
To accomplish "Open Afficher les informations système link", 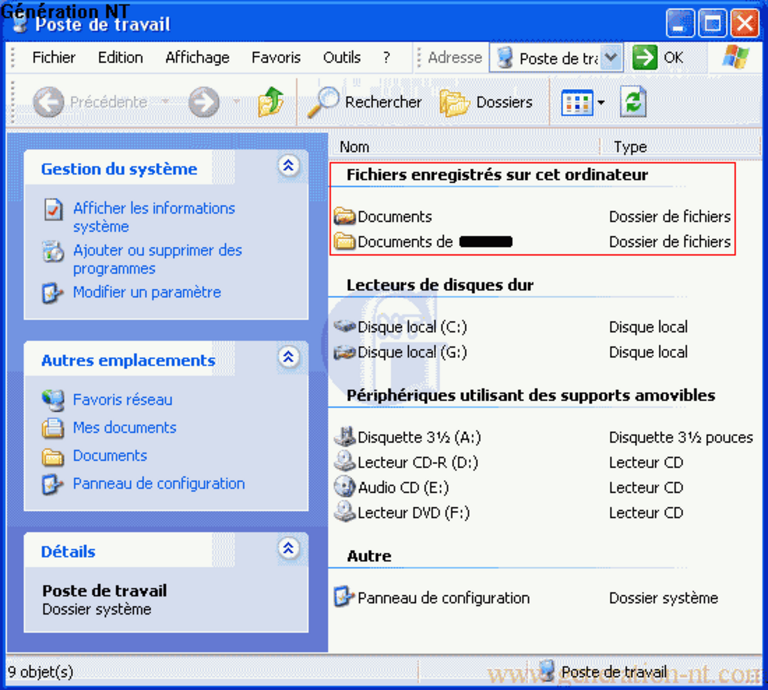I will coord(154,217).
